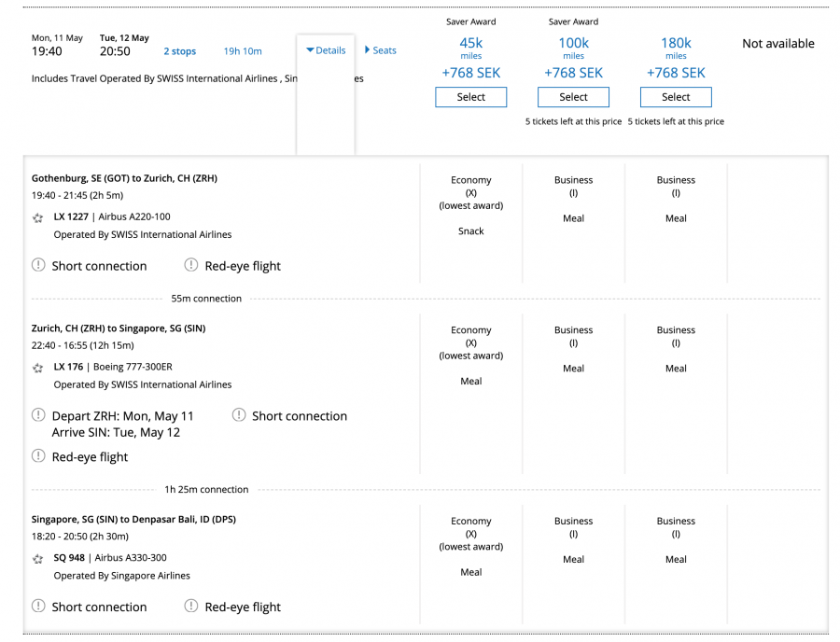Collapse the Details section
Screen dimensions: 840x642
pos(325,50)
